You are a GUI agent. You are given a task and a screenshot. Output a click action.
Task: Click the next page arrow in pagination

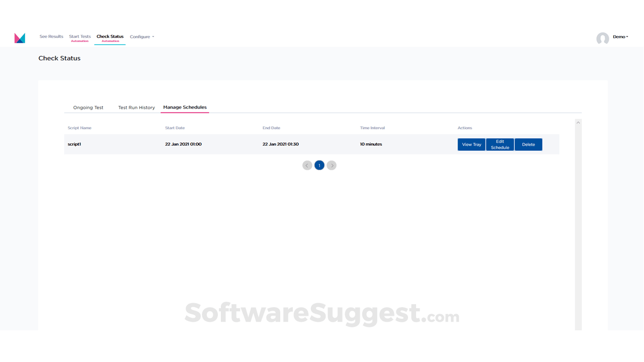point(332,165)
